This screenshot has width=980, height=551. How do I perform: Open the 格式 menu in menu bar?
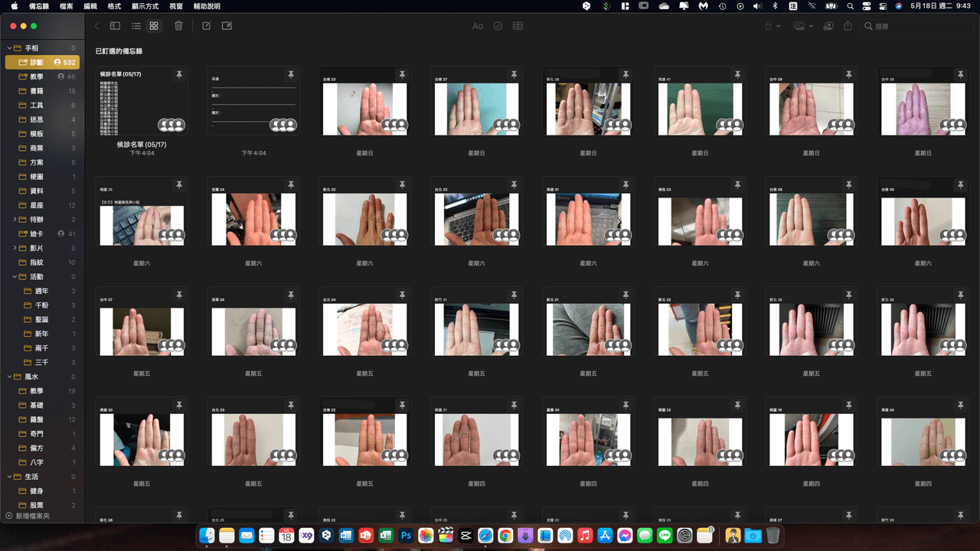pyautogui.click(x=114, y=6)
